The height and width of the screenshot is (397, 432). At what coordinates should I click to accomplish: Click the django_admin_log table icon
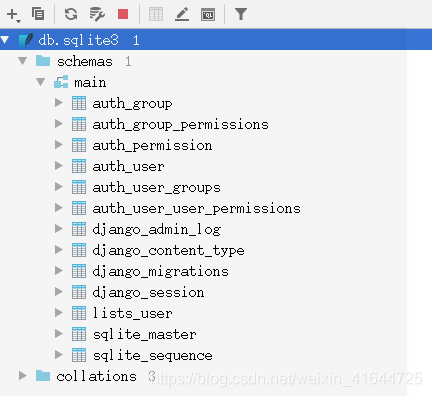(79, 229)
